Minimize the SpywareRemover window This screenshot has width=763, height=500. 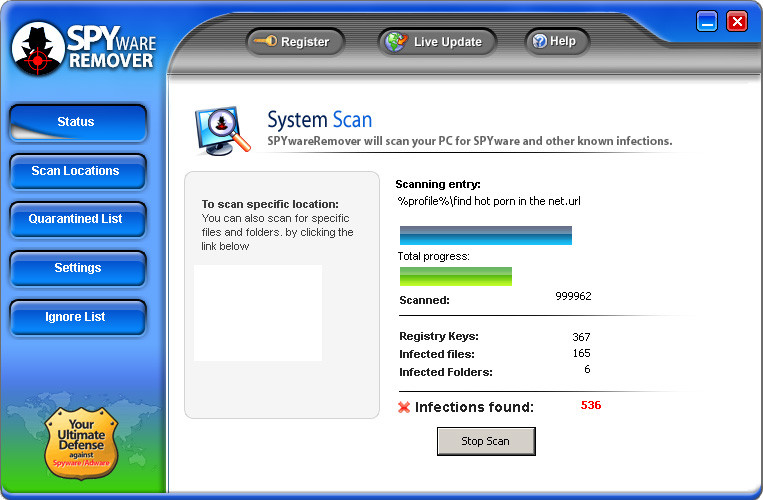707,22
